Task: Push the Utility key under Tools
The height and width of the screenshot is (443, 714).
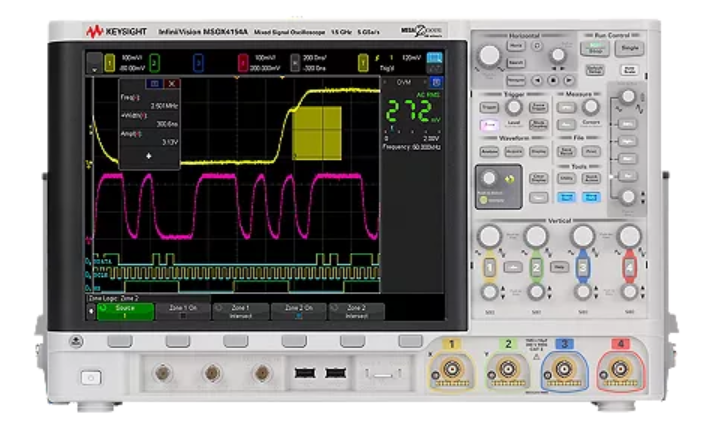Action: (566, 178)
